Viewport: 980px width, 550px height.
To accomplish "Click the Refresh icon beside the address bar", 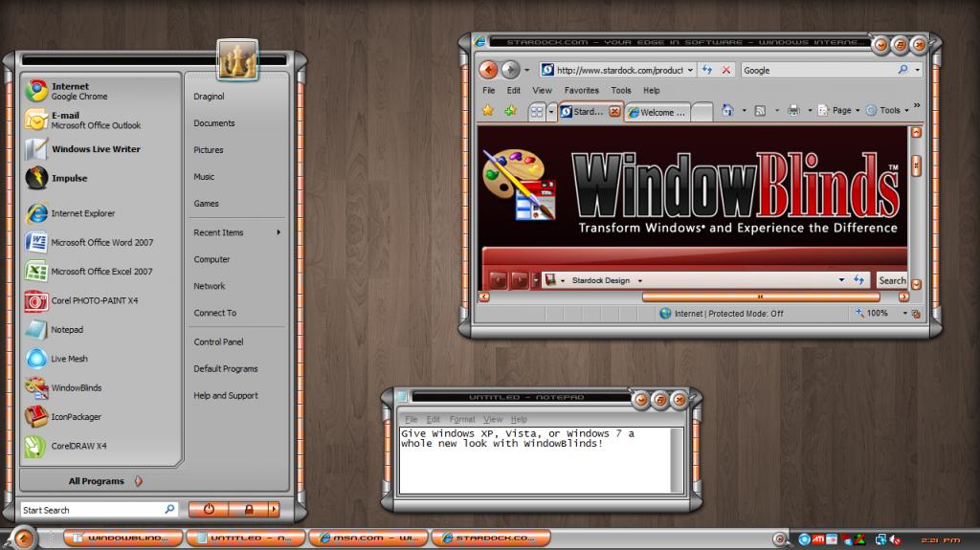I will pyautogui.click(x=706, y=70).
